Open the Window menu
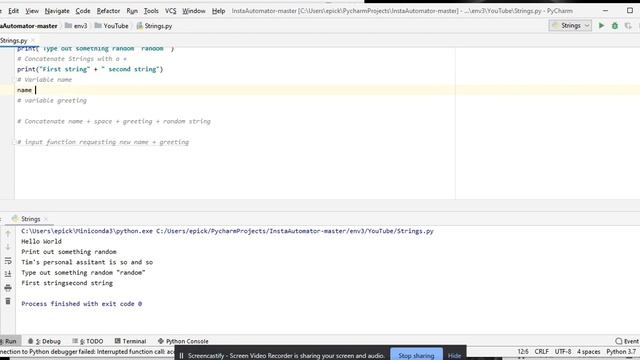Viewport: 640px width, 360px height. [x=194, y=11]
